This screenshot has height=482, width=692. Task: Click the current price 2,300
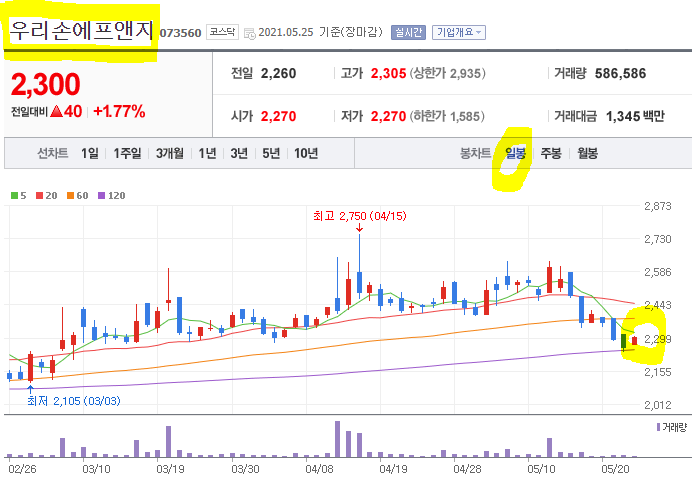(45, 84)
